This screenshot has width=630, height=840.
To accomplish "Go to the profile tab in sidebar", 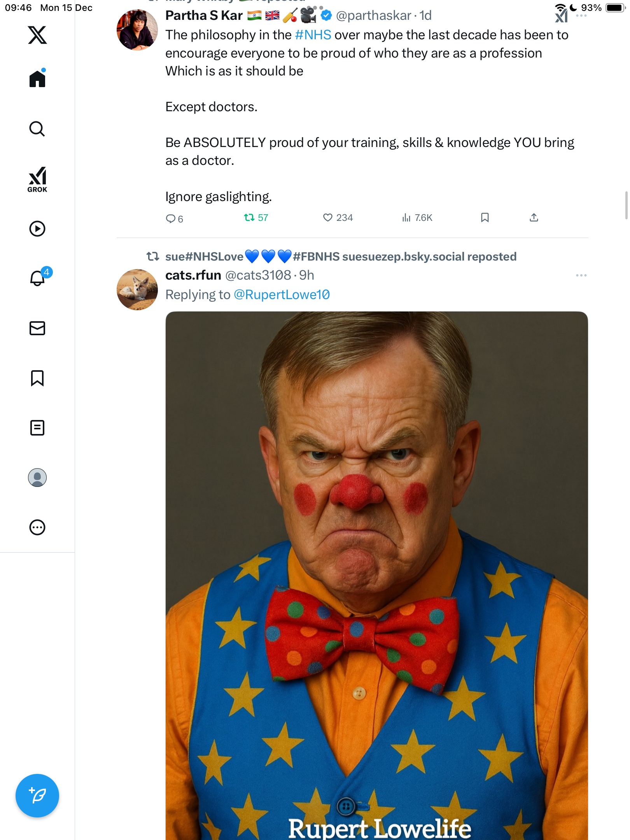I will coord(37,478).
